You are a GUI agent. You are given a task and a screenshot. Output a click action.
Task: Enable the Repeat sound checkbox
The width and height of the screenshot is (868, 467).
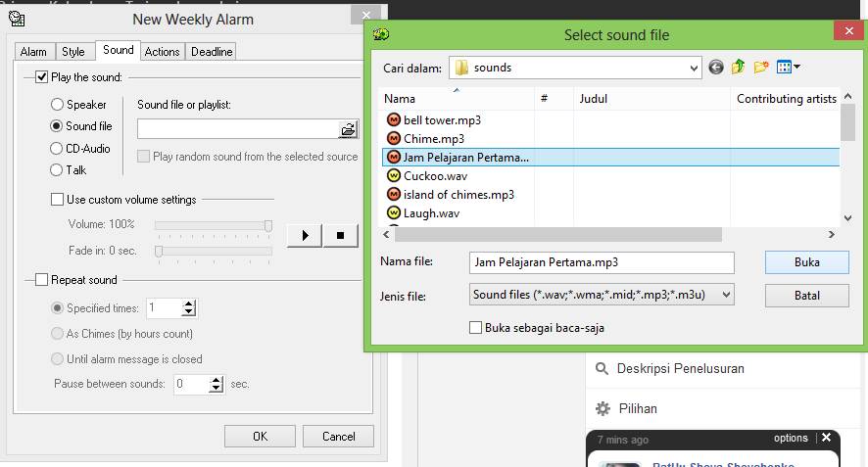(41, 279)
